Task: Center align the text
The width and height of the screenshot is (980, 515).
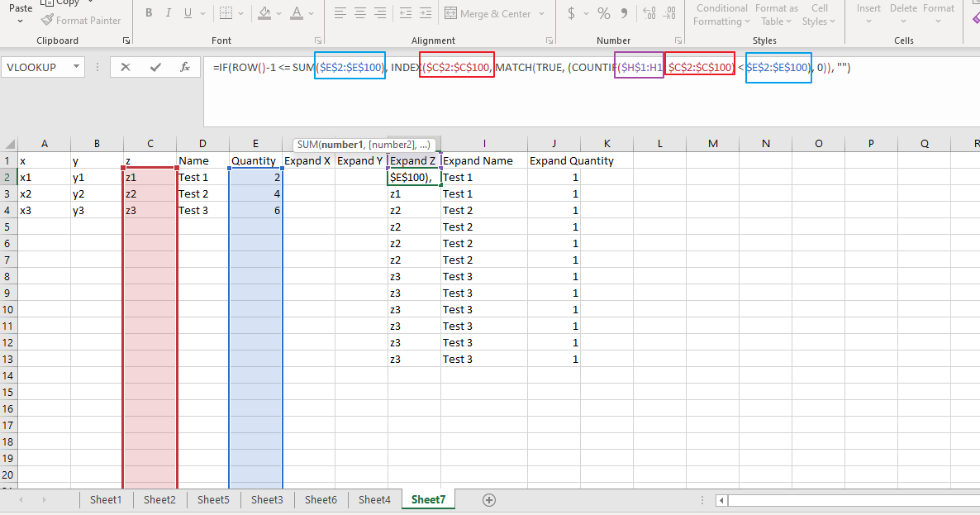Action: tap(360, 13)
